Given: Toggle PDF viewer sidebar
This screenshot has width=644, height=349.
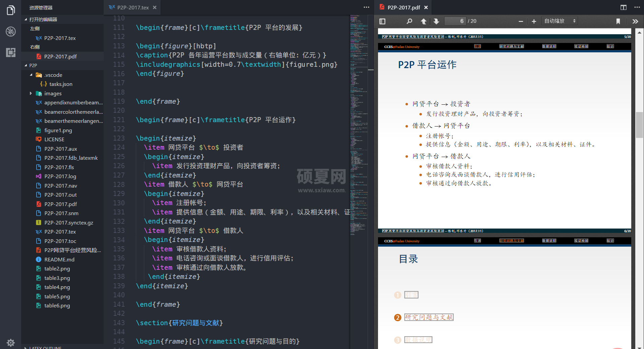Looking at the screenshot, I should tap(382, 21).
